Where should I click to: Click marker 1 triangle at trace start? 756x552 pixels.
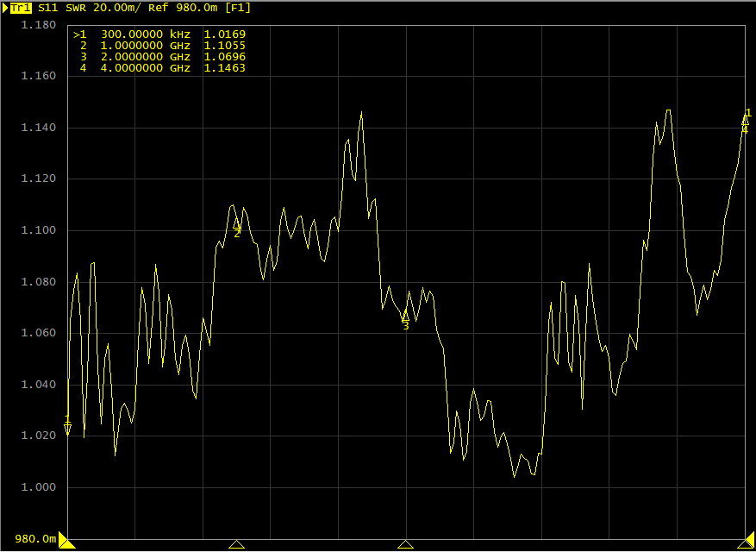pos(68,428)
